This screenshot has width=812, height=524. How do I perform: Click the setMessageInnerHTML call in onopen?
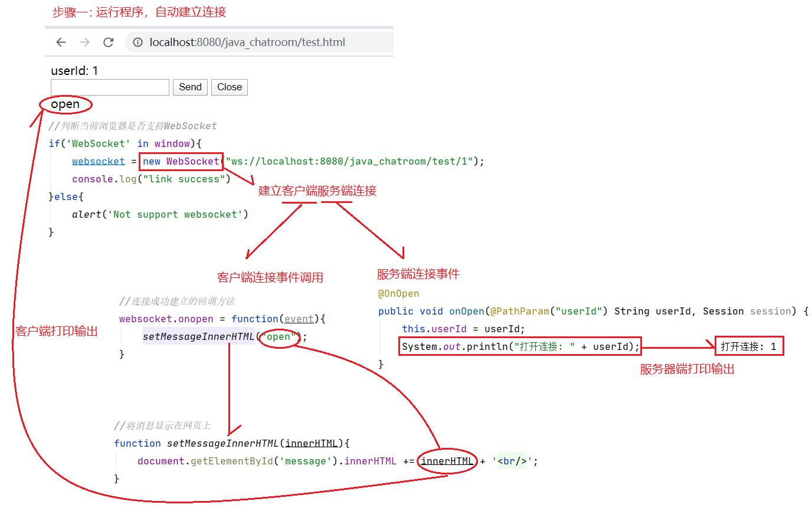pyautogui.click(x=198, y=336)
